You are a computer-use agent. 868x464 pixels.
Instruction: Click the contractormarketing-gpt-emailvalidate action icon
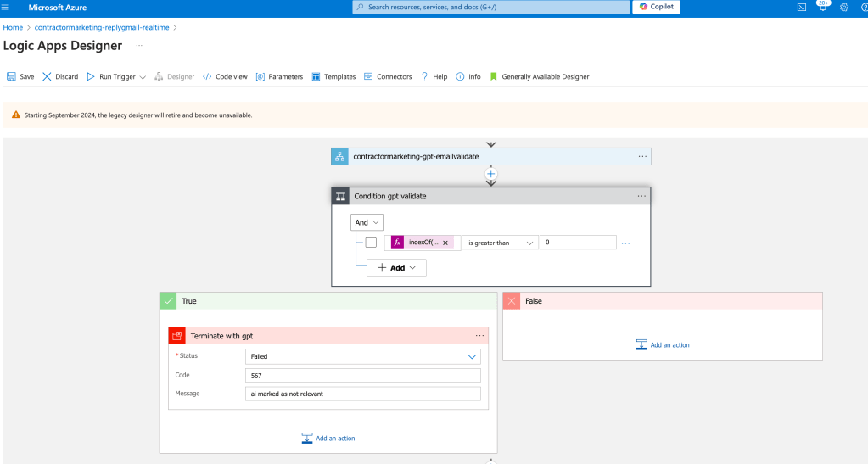(x=340, y=157)
